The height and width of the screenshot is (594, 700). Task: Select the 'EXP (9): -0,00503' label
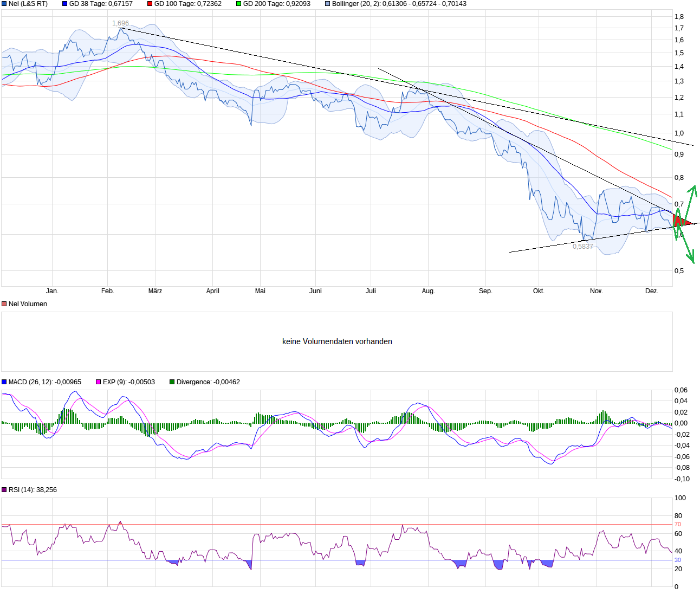click(x=129, y=382)
